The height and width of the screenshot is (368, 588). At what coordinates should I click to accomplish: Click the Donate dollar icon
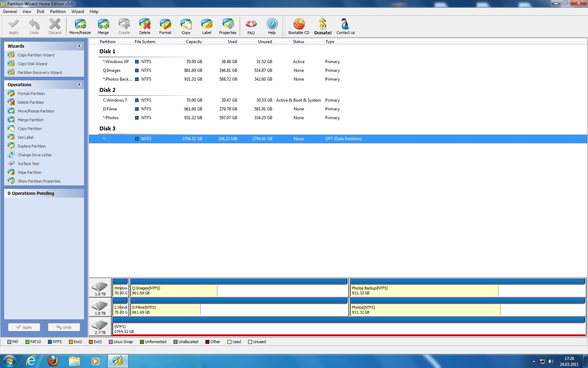click(x=323, y=27)
